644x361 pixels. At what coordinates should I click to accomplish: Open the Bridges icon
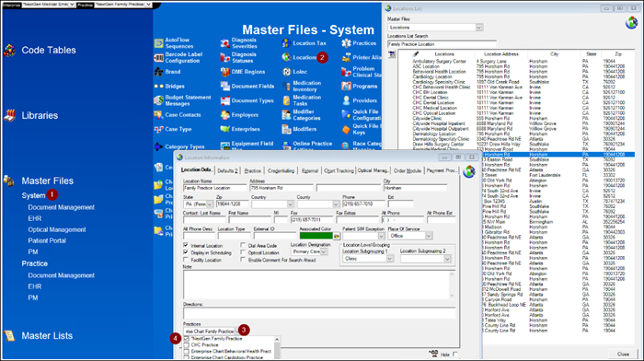159,87
